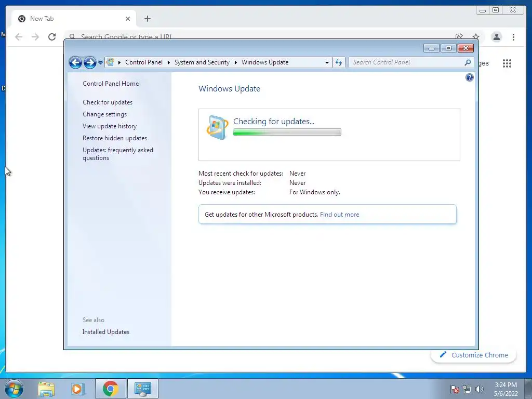The width and height of the screenshot is (532, 399).
Task: Click Find out more link
Action: tap(339, 215)
